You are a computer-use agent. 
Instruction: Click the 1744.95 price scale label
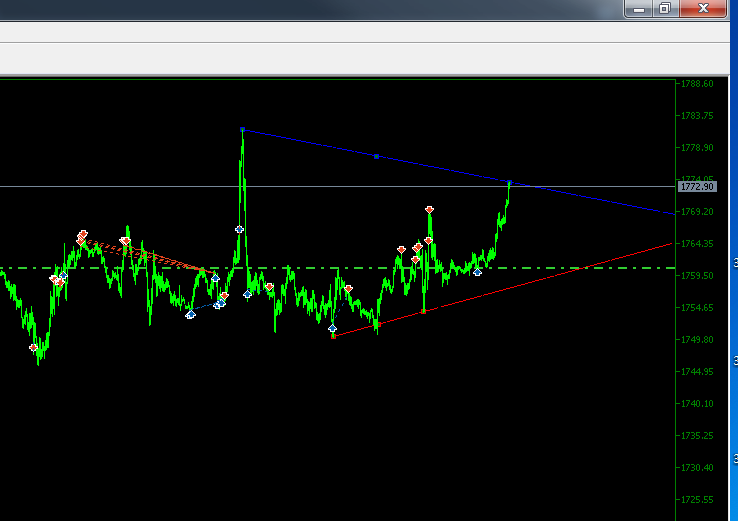pos(697,372)
